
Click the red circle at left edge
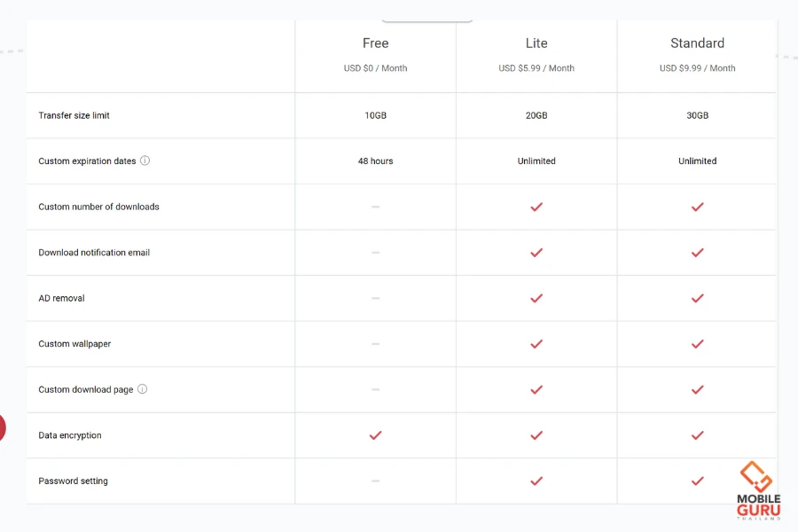coord(2,427)
